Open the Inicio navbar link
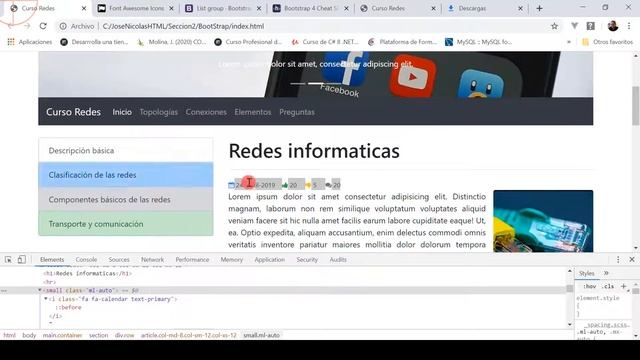 click(x=122, y=112)
